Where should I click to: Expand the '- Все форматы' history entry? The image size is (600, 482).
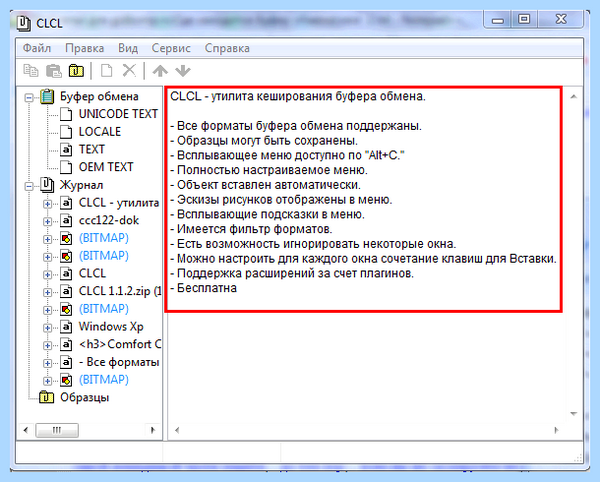47,363
